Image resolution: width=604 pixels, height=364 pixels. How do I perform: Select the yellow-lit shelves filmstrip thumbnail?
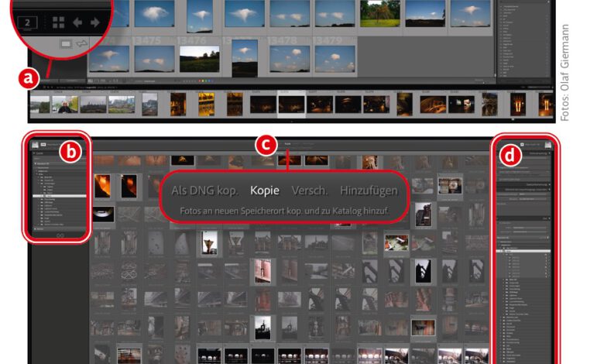(207, 105)
